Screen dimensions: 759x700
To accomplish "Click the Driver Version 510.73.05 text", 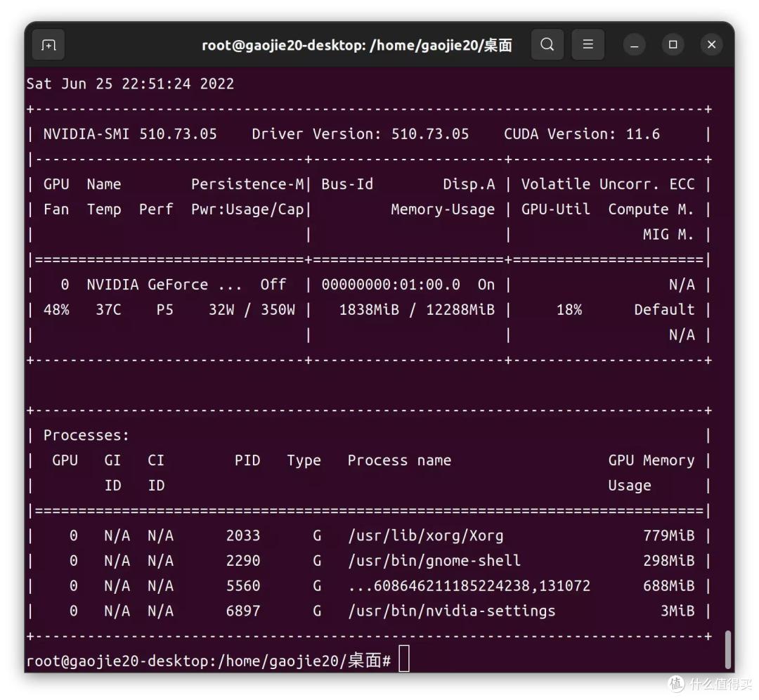I will click(x=360, y=134).
